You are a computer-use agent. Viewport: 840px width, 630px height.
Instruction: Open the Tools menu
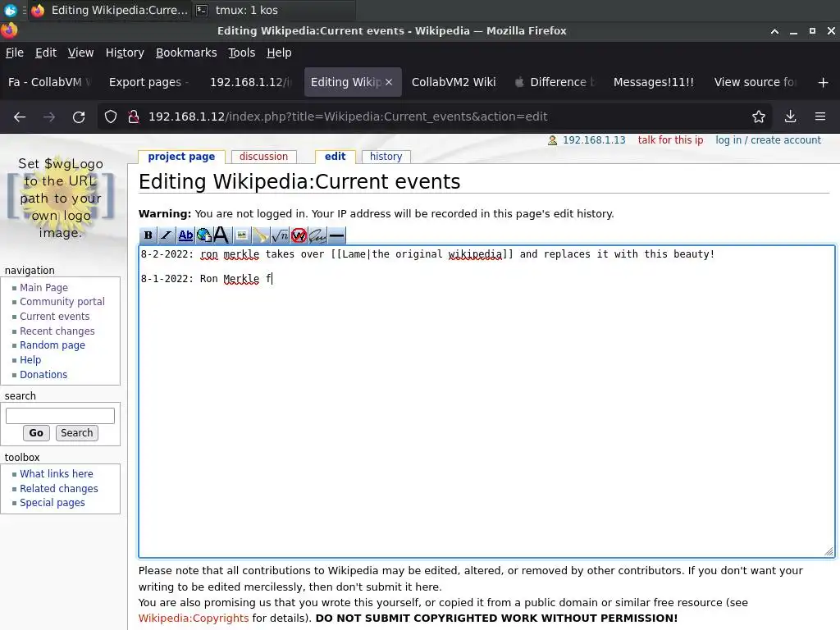[242, 52]
